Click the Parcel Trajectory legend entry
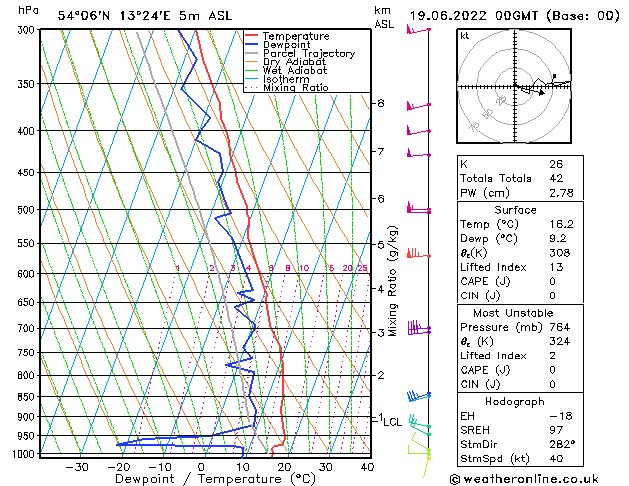The height and width of the screenshot is (486, 629). click(x=309, y=53)
